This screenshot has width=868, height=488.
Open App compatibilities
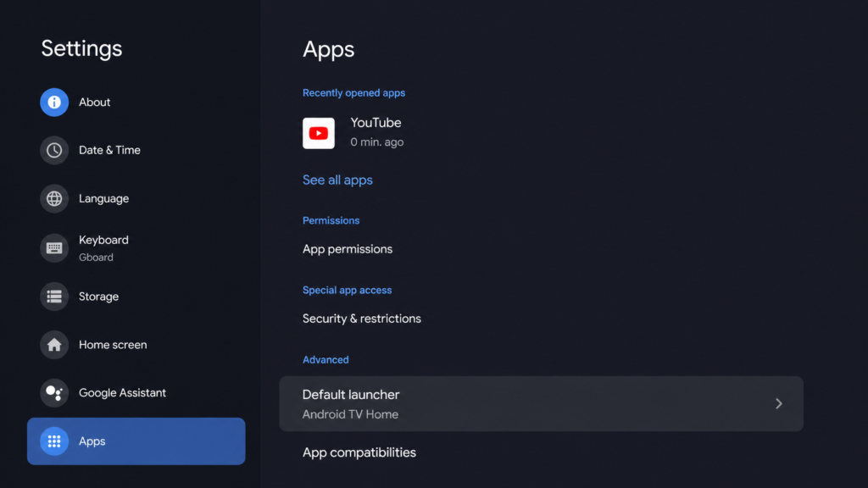[x=359, y=452]
